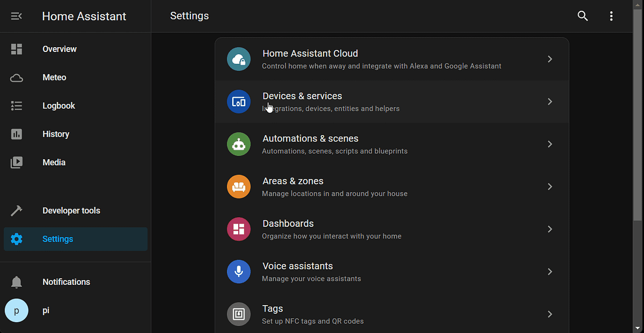This screenshot has width=644, height=333.
Task: Click the Dashboards grid icon
Action: (239, 229)
